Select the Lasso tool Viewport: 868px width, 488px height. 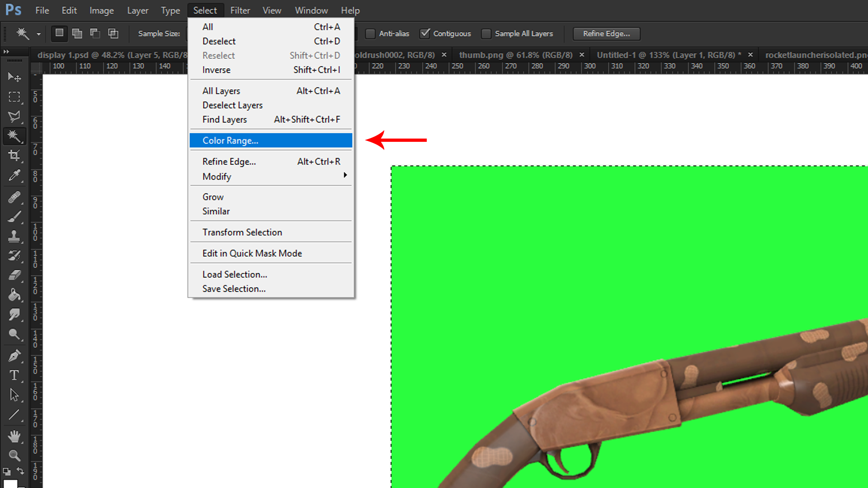pyautogui.click(x=14, y=117)
